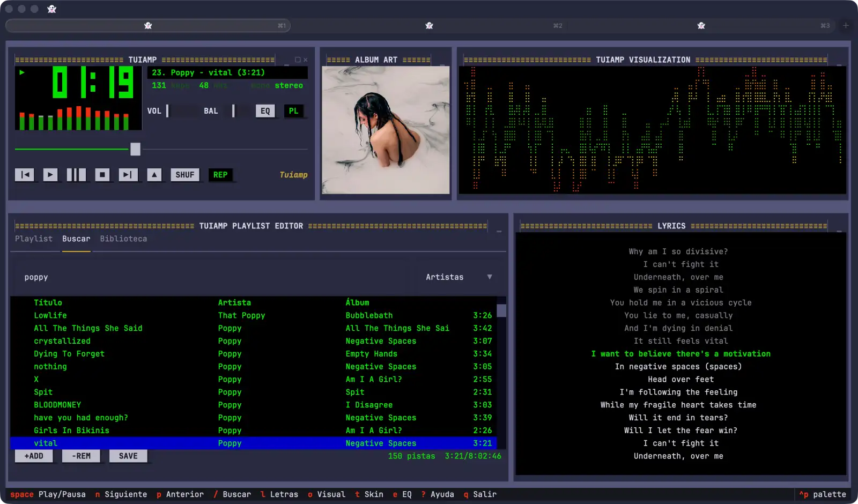The image size is (858, 504).
Task: Click the playlist scrollbar thumb
Action: [x=501, y=310]
